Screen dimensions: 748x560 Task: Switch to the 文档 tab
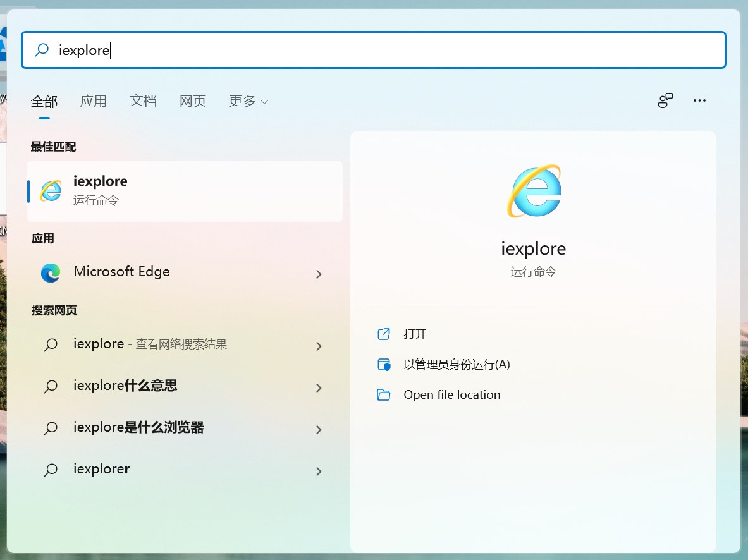pos(143,101)
